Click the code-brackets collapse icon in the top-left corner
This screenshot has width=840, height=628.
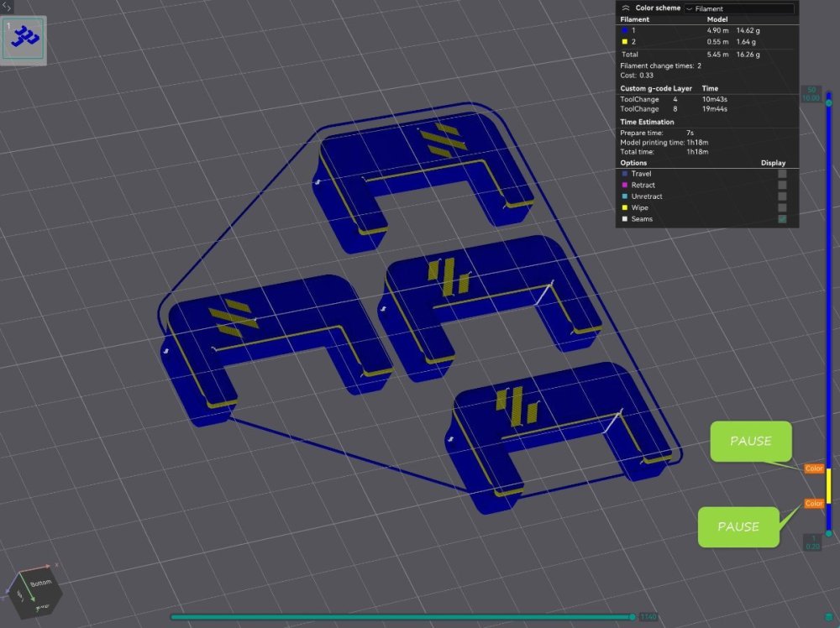[7, 7]
